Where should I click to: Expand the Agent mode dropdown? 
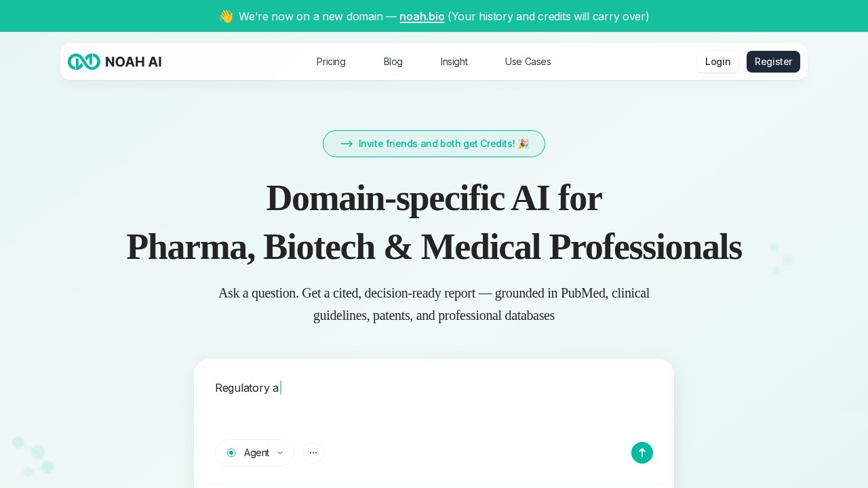(256, 453)
